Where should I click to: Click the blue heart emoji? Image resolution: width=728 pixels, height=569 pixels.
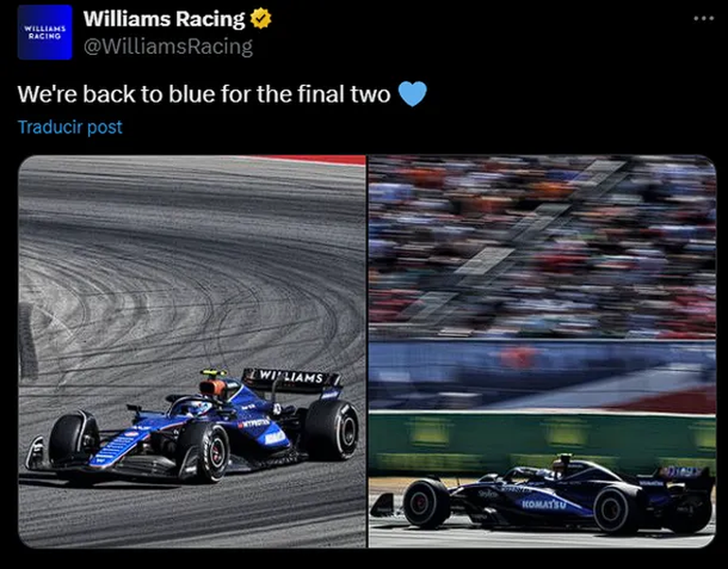tap(412, 94)
